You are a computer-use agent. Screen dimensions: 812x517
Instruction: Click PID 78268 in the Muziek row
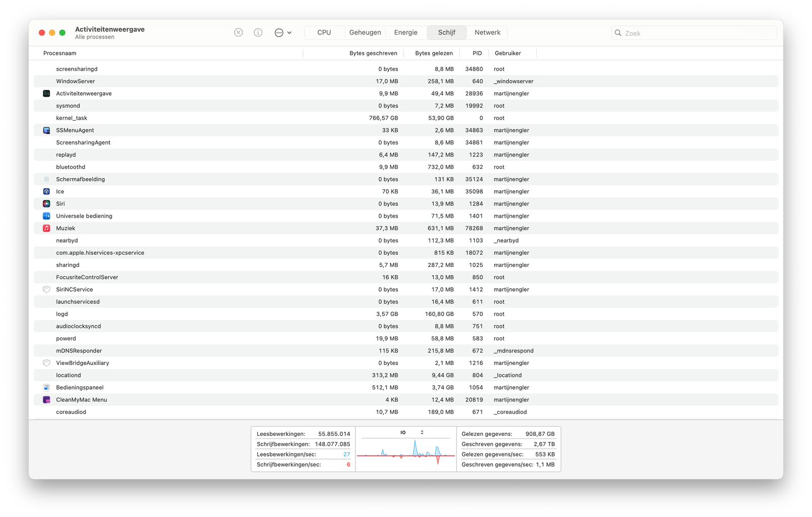474,228
